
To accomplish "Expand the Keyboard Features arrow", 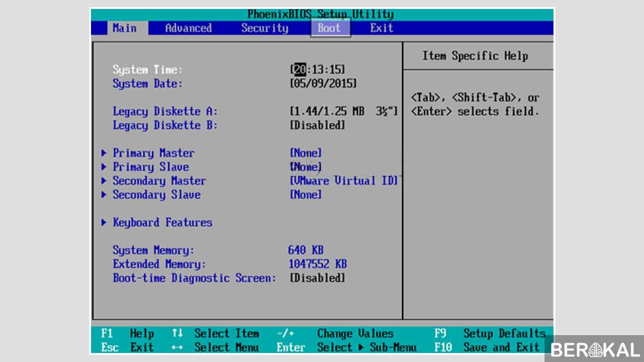I will pyautogui.click(x=104, y=222).
